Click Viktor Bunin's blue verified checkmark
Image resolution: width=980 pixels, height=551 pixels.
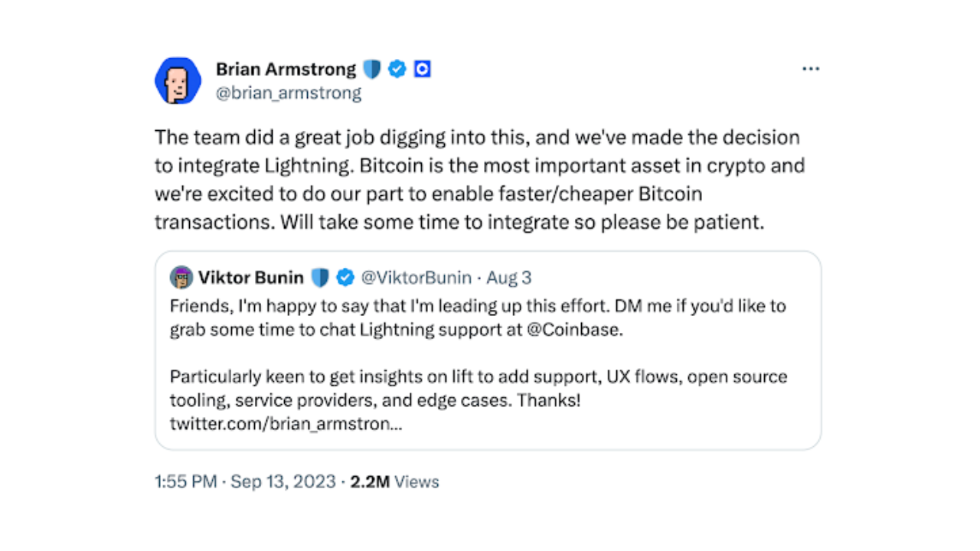click(x=345, y=277)
